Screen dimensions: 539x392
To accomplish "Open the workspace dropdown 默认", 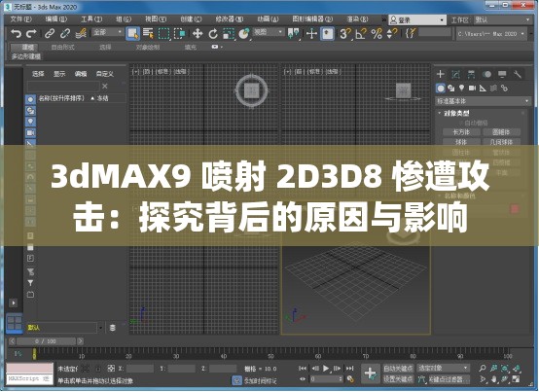I will 502,19.
